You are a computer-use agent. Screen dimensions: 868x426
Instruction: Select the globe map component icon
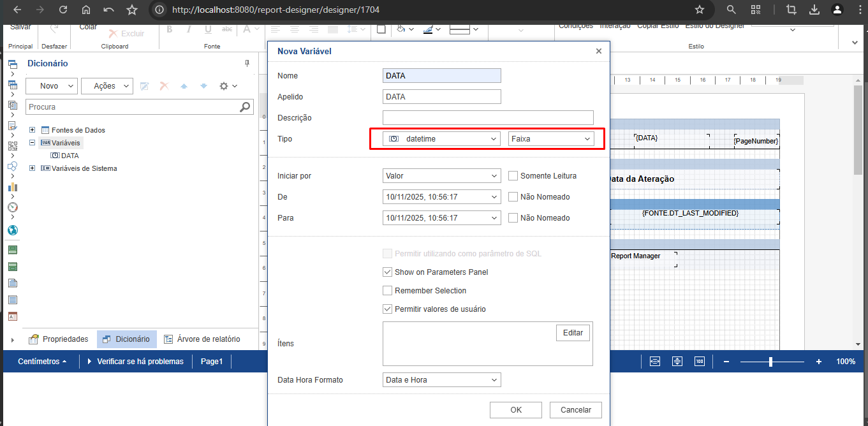tap(13, 230)
